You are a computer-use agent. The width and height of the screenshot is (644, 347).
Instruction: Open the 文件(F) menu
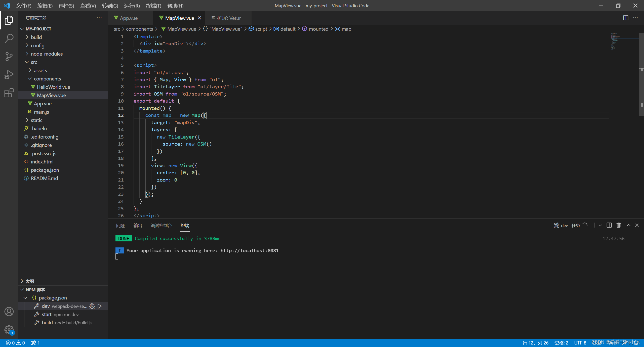click(24, 6)
